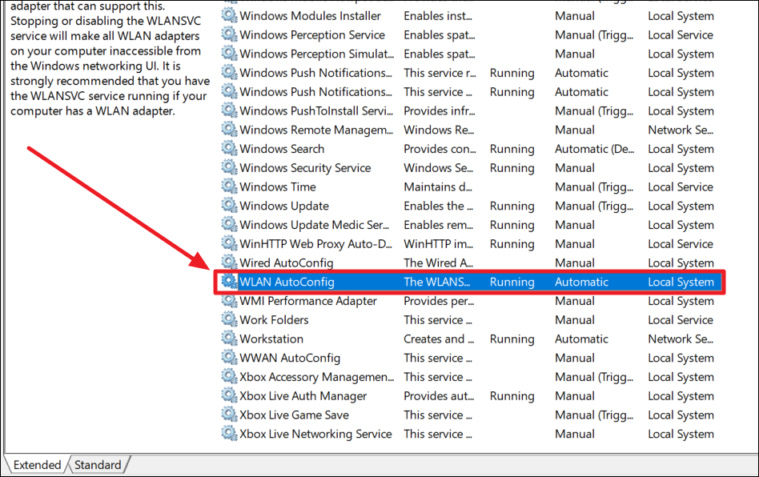
Task: Select the Windows Modules Installer name
Action: click(x=310, y=16)
